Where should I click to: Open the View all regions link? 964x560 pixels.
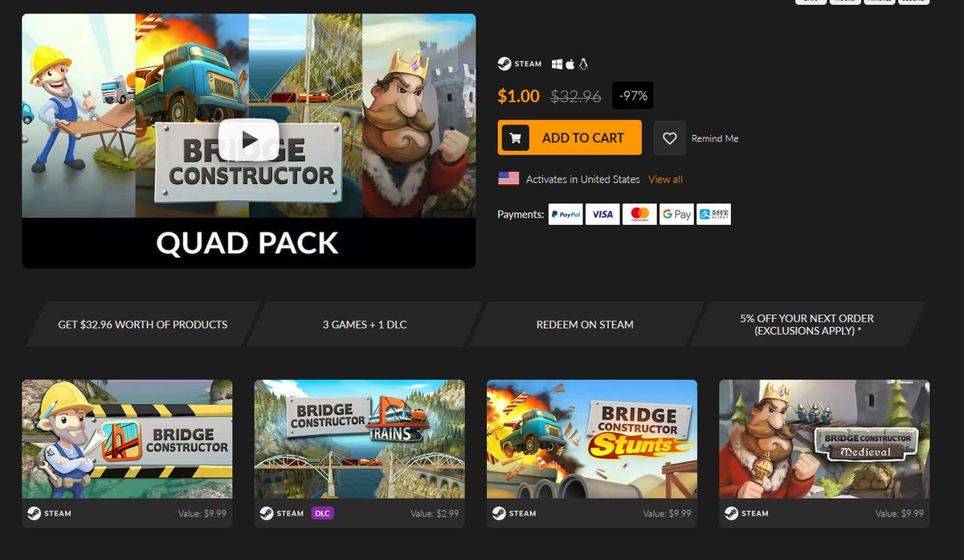tap(665, 179)
